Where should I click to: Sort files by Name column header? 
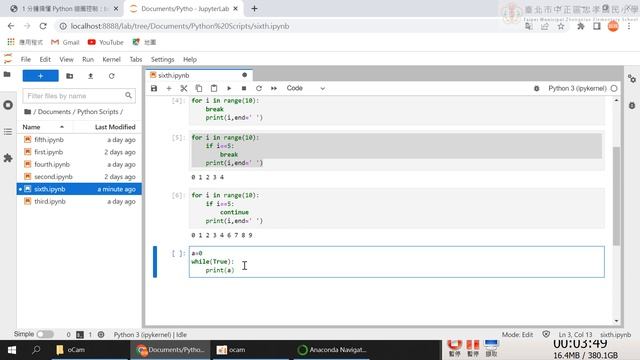tap(43, 127)
